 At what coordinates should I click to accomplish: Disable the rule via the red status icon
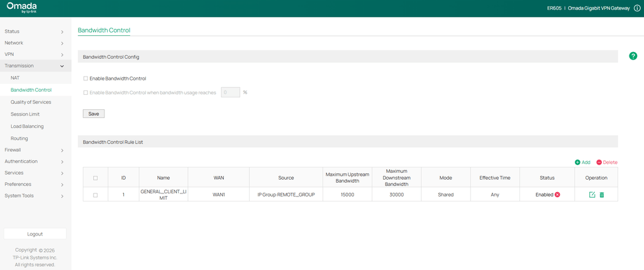(x=557, y=195)
